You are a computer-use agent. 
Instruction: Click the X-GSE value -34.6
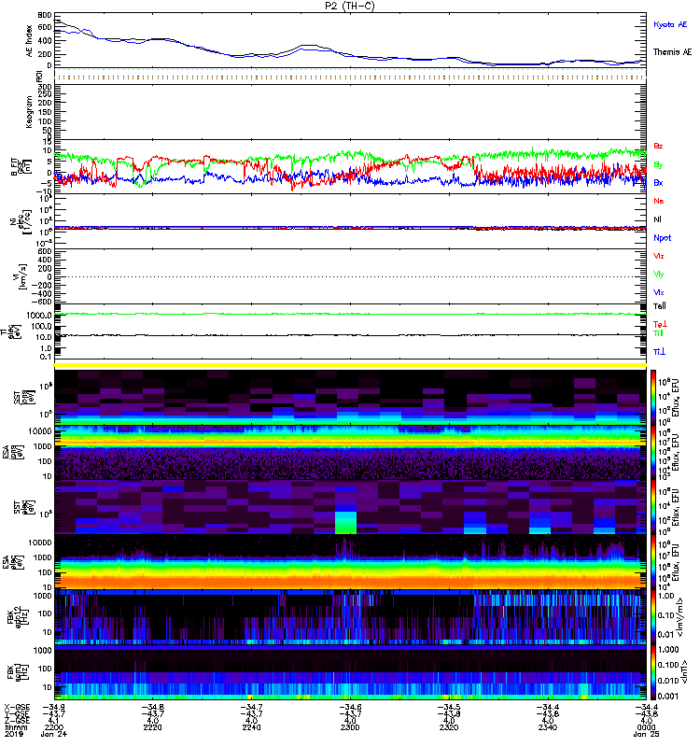[x=351, y=707]
